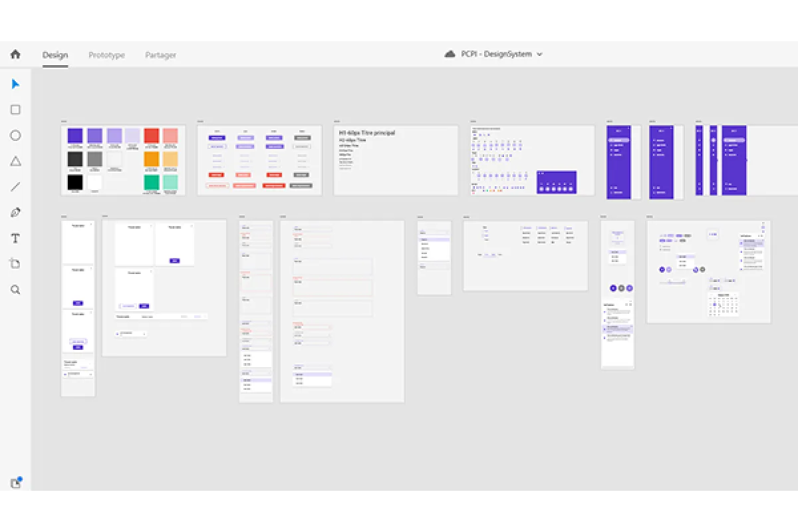Pick the Rectangle tool

point(15,109)
